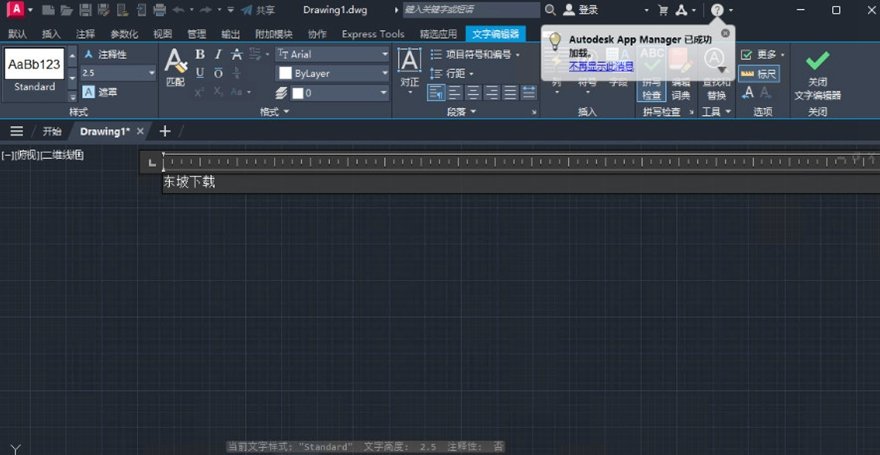Click the New drawing icon
This screenshot has width=880, height=455.
pos(48,10)
